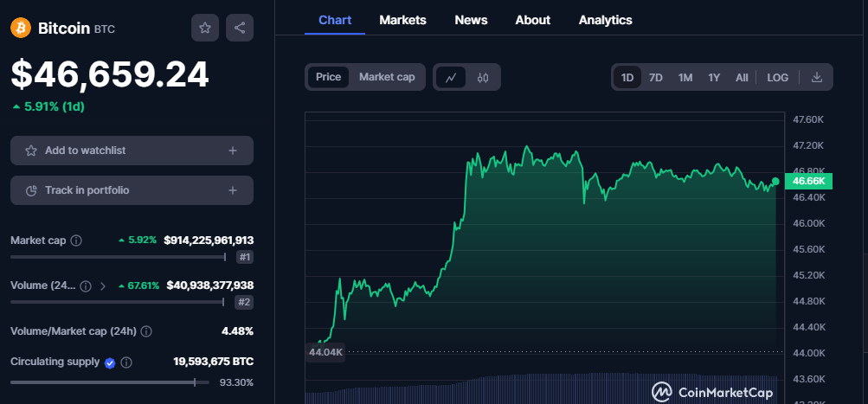The height and width of the screenshot is (404, 868).
Task: Show info tooltip for Circulating supply
Action: [126, 363]
